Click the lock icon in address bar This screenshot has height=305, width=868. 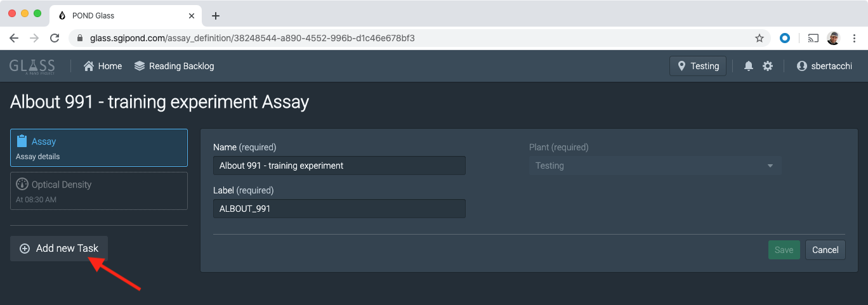click(80, 38)
